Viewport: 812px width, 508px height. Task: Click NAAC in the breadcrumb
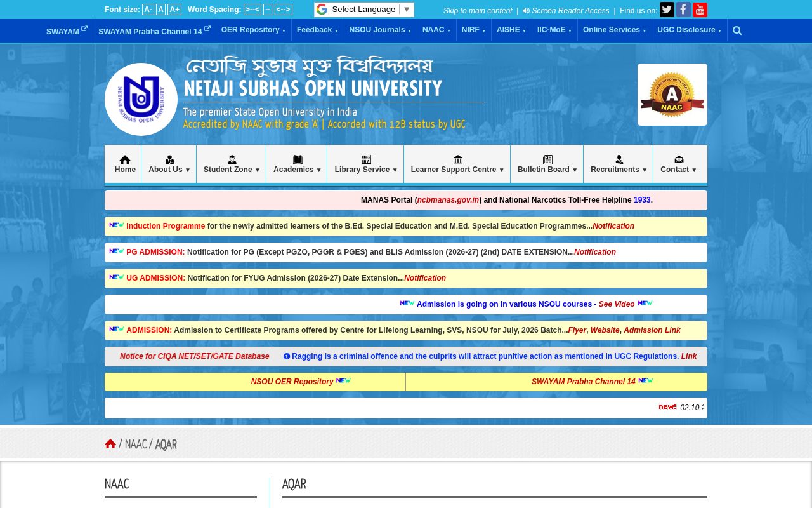click(136, 444)
